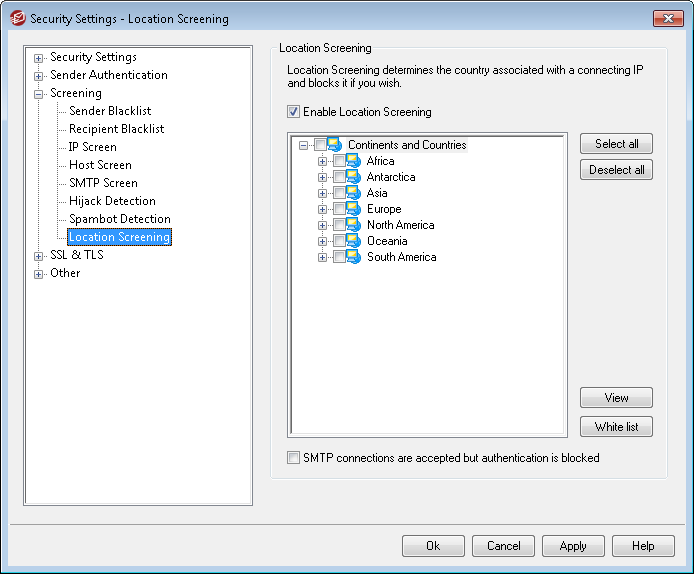Expand the SSL & TLS tree section
694x574 pixels.
point(39,255)
